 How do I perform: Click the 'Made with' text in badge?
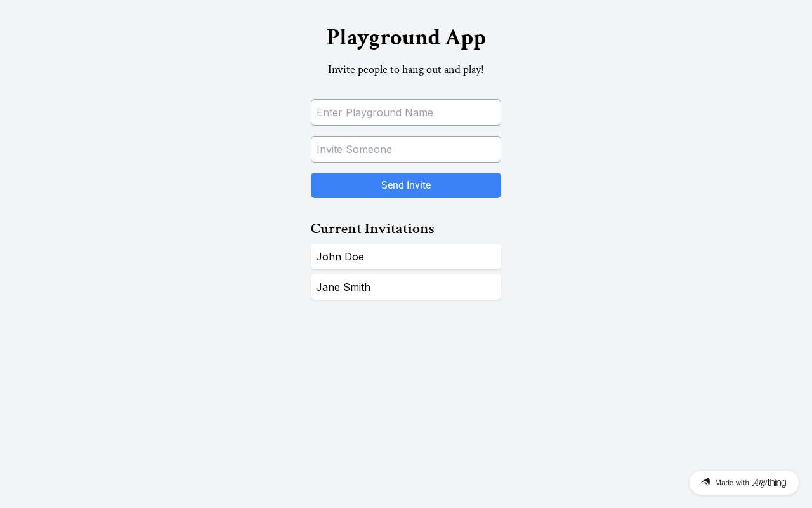point(732,483)
